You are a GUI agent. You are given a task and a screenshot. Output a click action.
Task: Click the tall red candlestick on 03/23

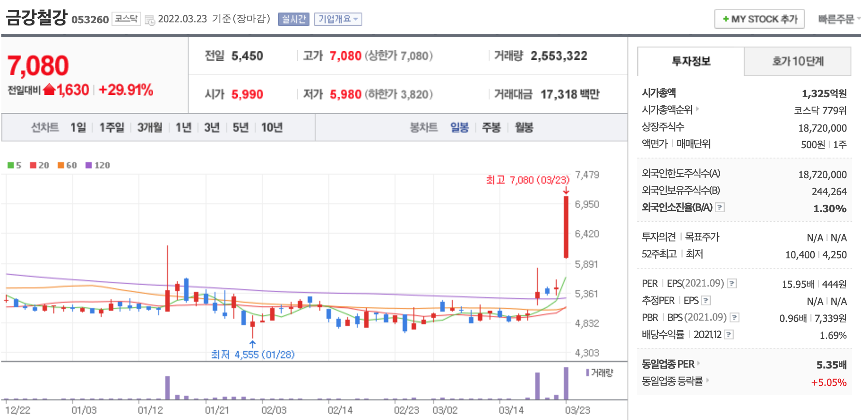pyautogui.click(x=566, y=227)
